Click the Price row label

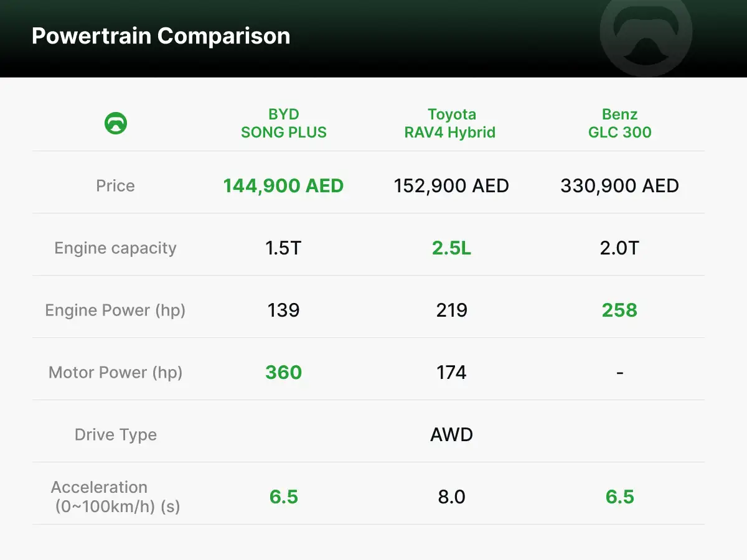(116, 185)
